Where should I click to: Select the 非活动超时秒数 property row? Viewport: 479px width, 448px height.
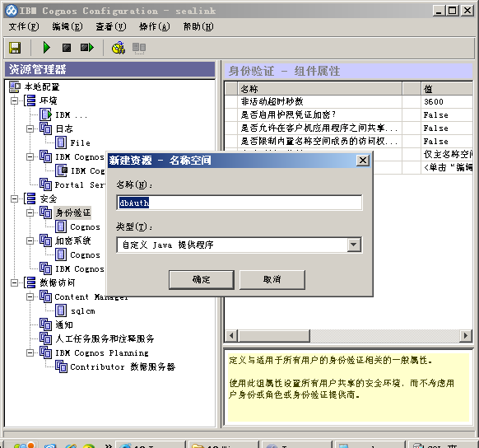pyautogui.click(x=349, y=101)
